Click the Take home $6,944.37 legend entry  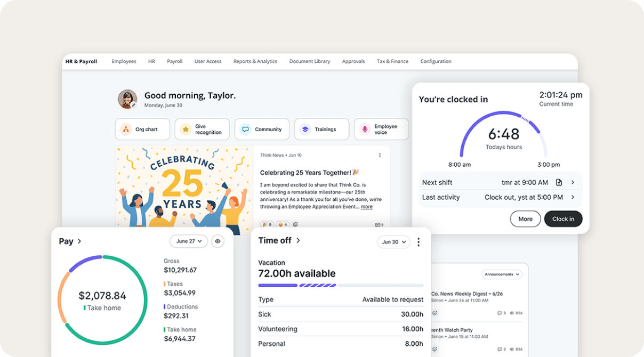click(x=180, y=334)
